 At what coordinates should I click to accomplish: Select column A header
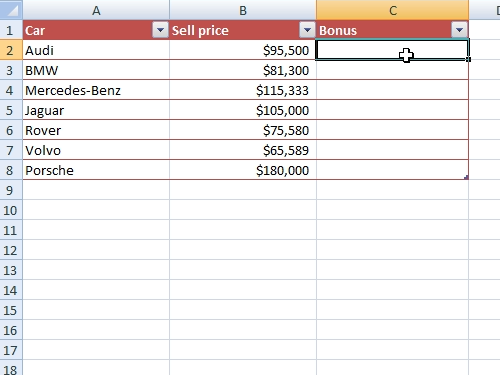click(x=96, y=10)
